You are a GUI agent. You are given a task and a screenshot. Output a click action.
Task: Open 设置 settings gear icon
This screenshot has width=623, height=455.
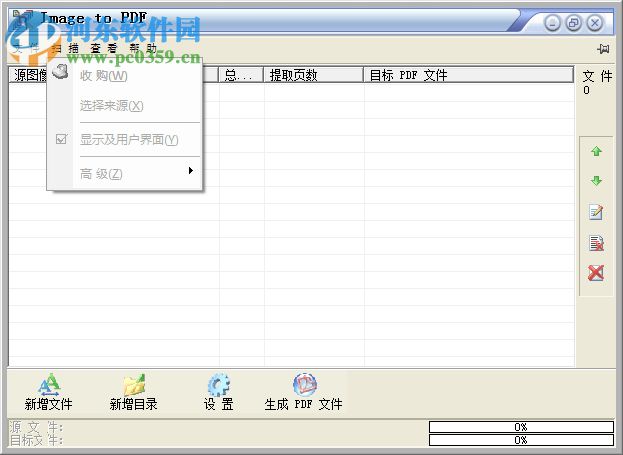point(219,385)
